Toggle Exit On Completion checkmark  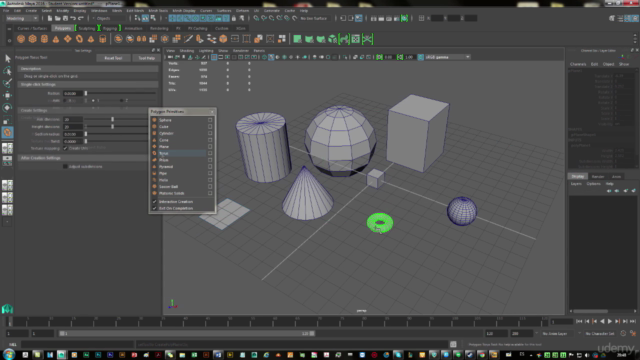pos(154,208)
